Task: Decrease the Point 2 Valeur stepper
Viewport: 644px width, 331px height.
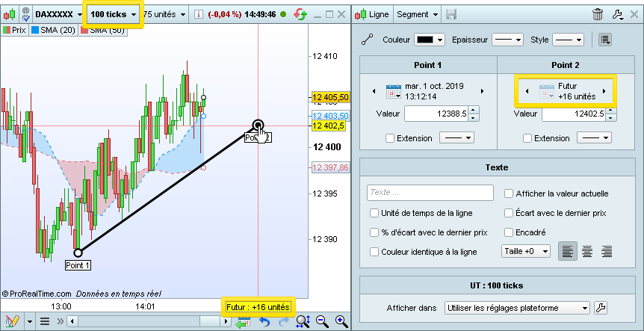Action: (612, 117)
